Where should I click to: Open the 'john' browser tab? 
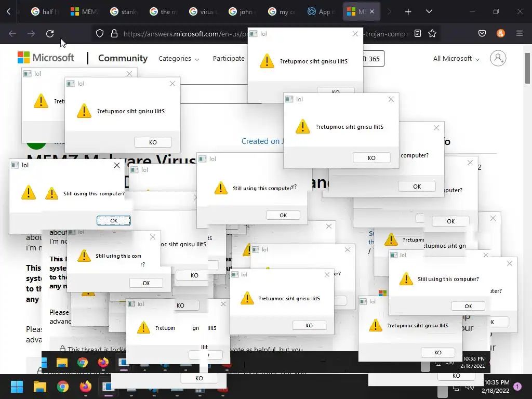pyautogui.click(x=243, y=11)
